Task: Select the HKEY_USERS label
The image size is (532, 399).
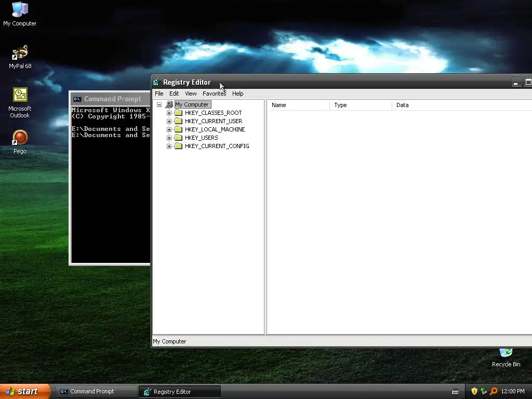Action: 201,138
